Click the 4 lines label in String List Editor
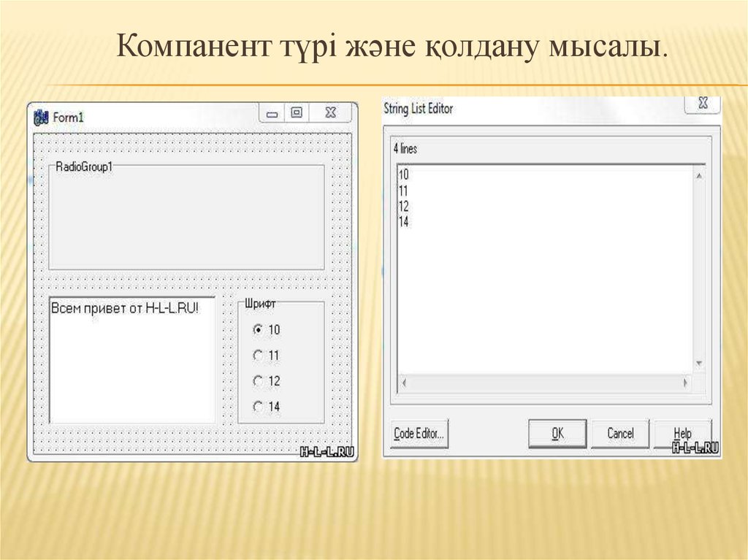The height and width of the screenshot is (560, 748). pos(405,147)
